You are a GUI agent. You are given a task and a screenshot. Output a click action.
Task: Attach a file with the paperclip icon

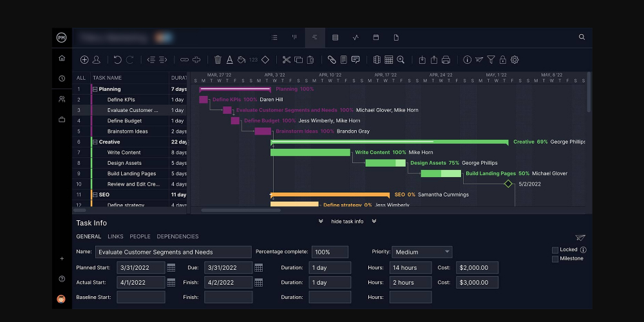click(332, 60)
